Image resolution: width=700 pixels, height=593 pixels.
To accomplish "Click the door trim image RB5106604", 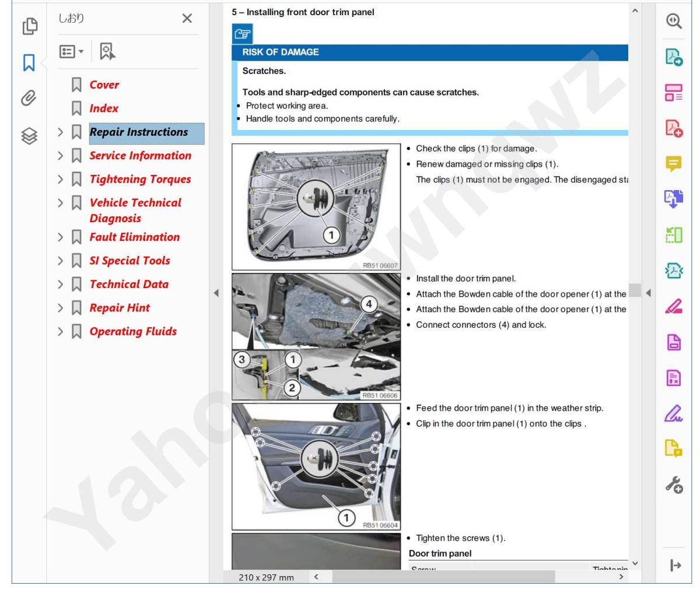I will [316, 466].
